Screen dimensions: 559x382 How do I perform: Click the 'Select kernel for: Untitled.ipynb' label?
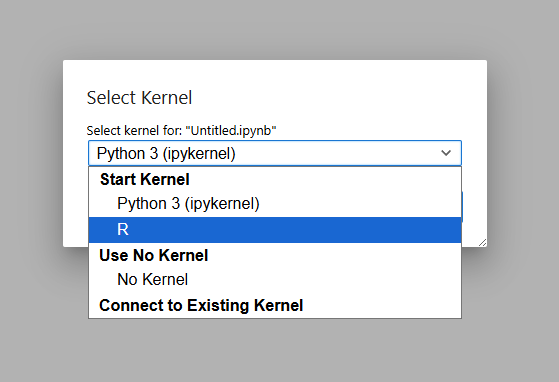pyautogui.click(x=181, y=131)
